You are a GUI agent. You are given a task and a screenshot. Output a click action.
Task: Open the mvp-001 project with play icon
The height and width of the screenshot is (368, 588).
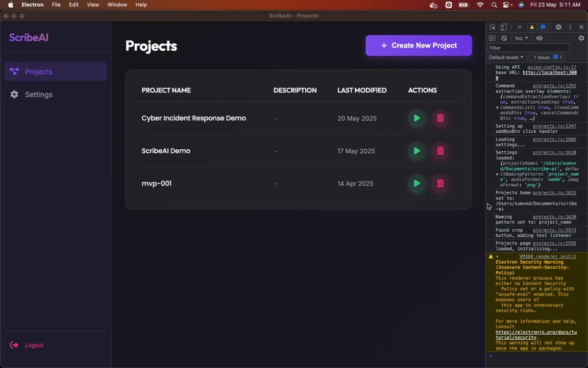click(416, 183)
